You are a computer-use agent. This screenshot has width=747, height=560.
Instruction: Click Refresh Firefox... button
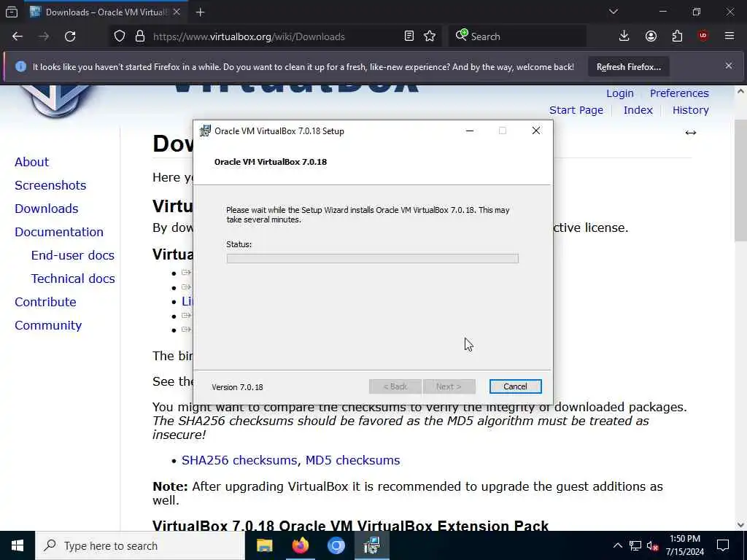tap(628, 67)
